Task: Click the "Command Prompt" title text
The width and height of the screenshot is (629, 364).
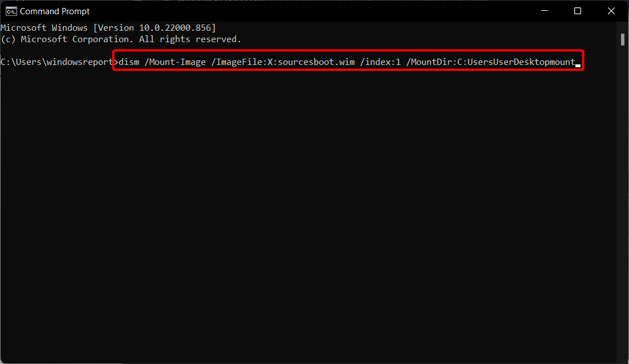Action: (55, 11)
